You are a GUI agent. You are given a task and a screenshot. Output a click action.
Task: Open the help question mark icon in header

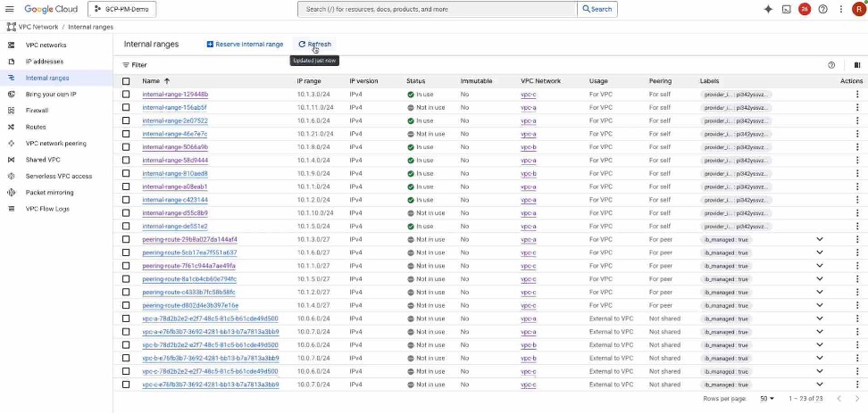(x=822, y=9)
